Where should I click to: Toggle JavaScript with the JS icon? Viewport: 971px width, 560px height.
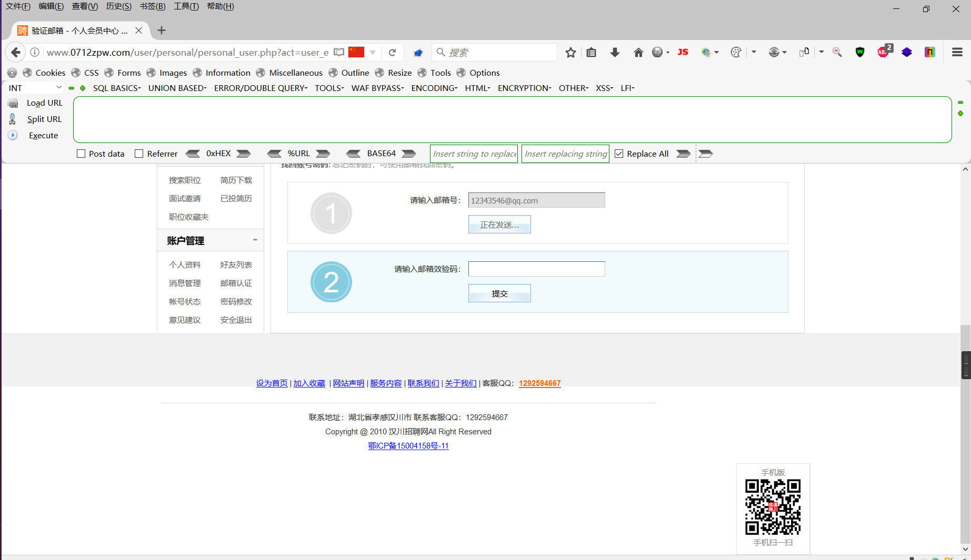pos(683,52)
